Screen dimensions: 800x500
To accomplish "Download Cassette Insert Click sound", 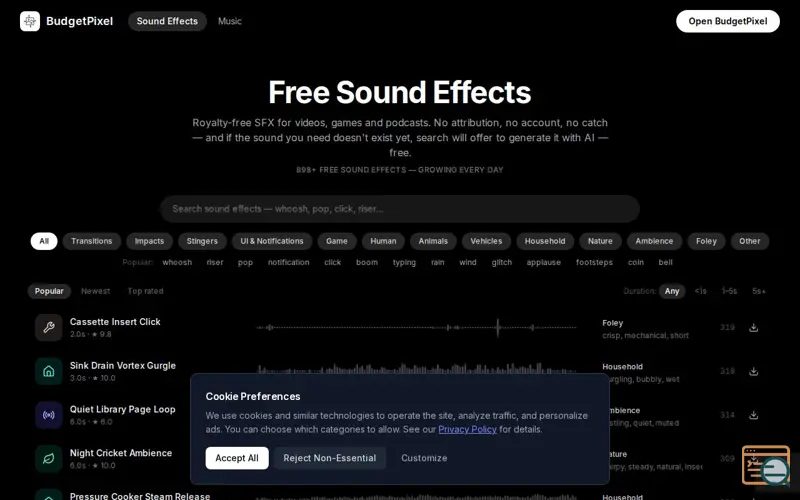I will 753,328.
